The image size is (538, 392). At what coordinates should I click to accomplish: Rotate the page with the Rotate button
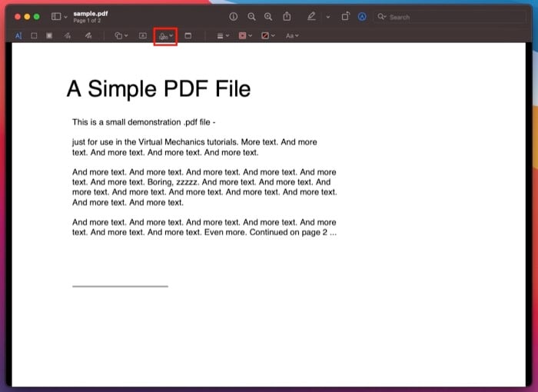tap(346, 16)
